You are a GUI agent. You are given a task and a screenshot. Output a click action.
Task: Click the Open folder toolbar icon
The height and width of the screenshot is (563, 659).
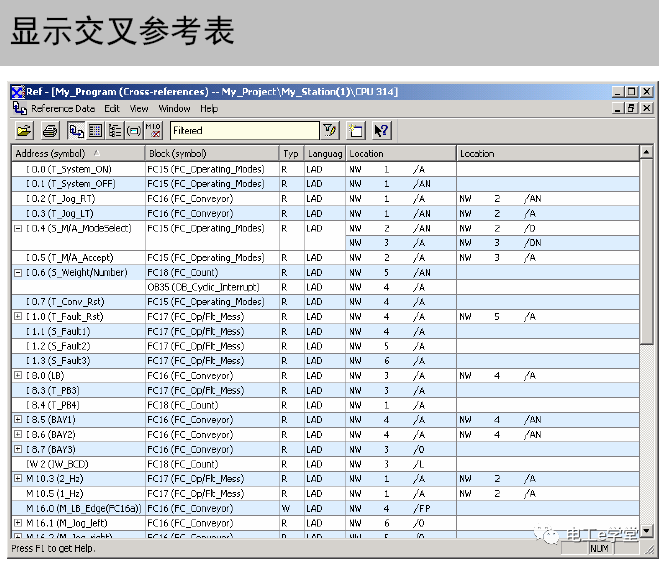pos(25,131)
